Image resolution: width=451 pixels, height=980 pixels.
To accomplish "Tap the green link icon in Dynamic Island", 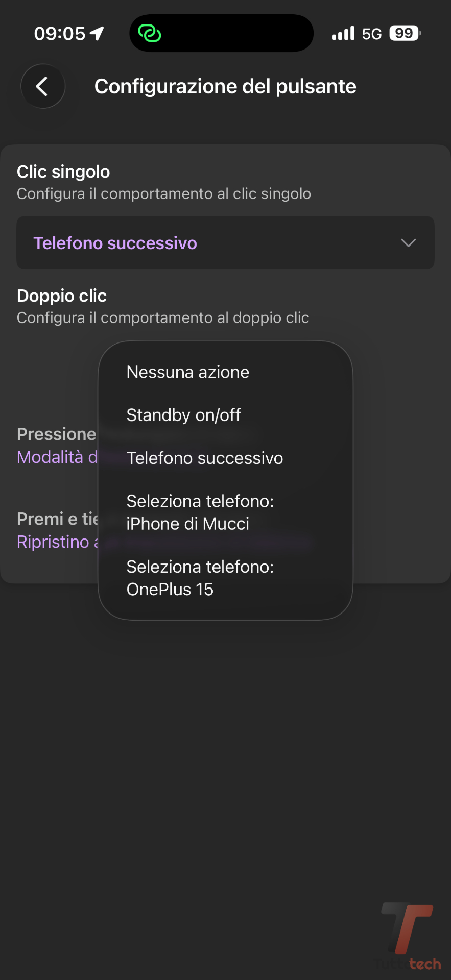I will (x=150, y=34).
